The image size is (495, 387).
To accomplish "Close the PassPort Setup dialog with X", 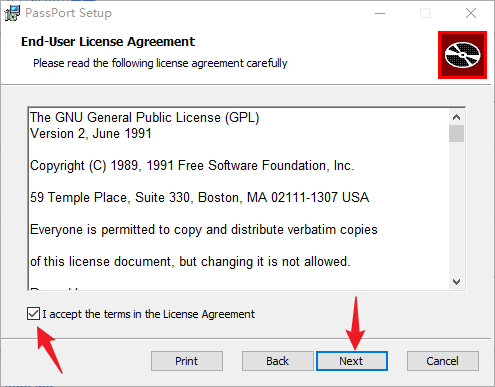I will click(x=471, y=13).
